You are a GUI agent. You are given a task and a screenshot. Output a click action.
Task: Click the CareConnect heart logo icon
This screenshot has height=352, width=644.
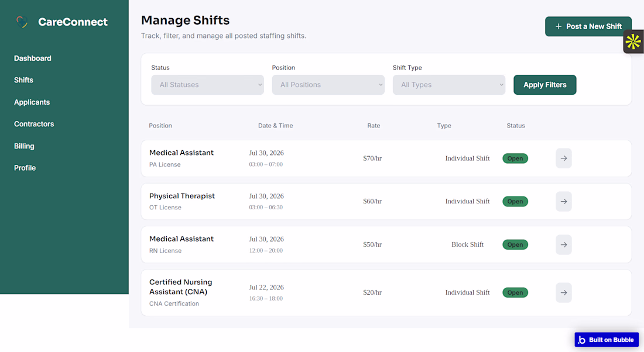point(22,22)
